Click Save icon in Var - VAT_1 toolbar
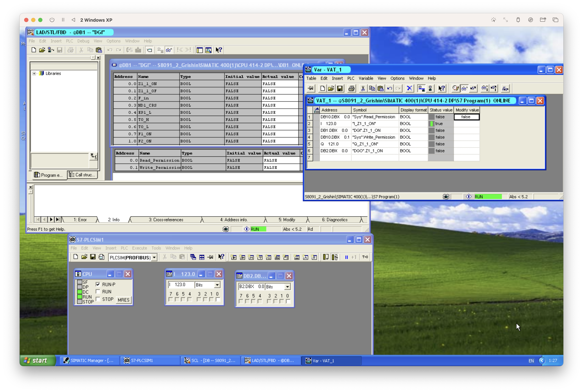The image size is (583, 392). 340,88
